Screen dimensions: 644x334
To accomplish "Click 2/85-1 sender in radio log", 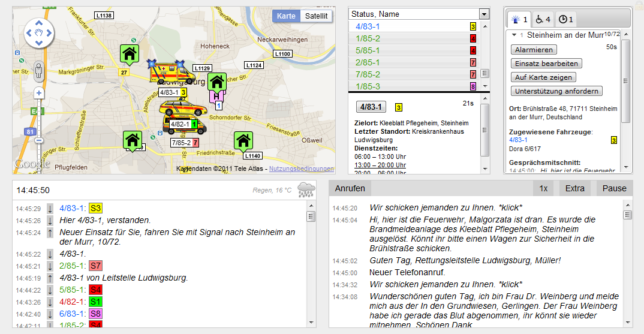I will pyautogui.click(x=73, y=266).
